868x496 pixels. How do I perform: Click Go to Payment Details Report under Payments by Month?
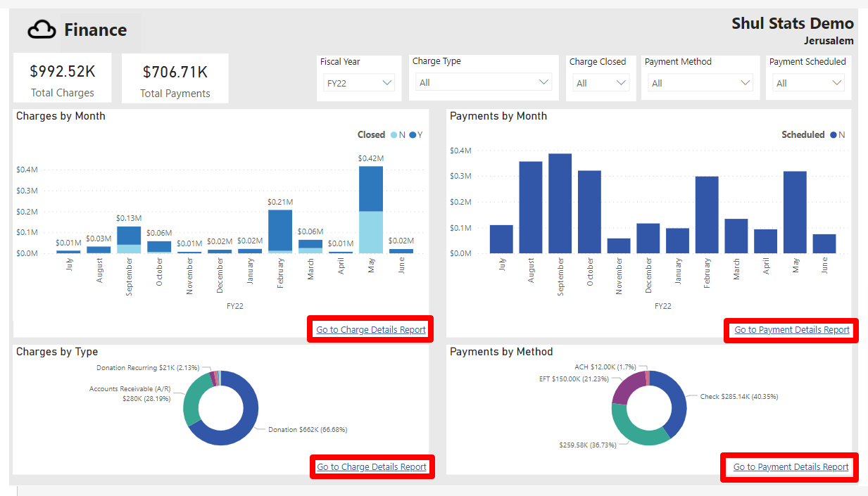pos(791,330)
